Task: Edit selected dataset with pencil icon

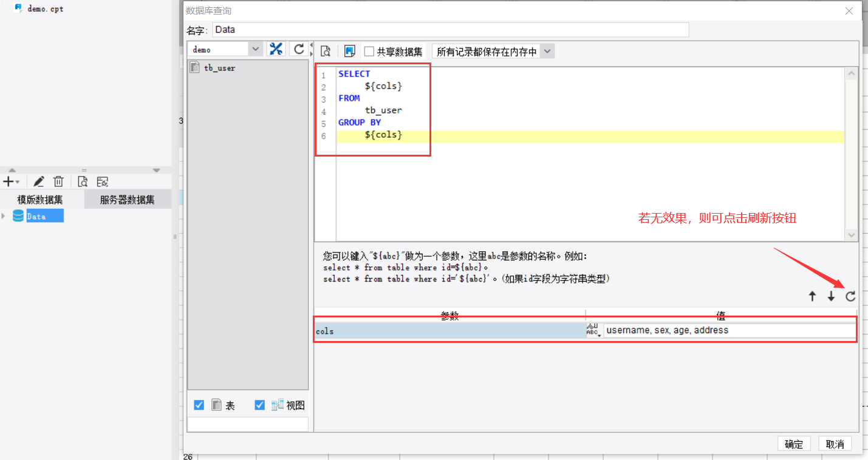Action: 39,181
